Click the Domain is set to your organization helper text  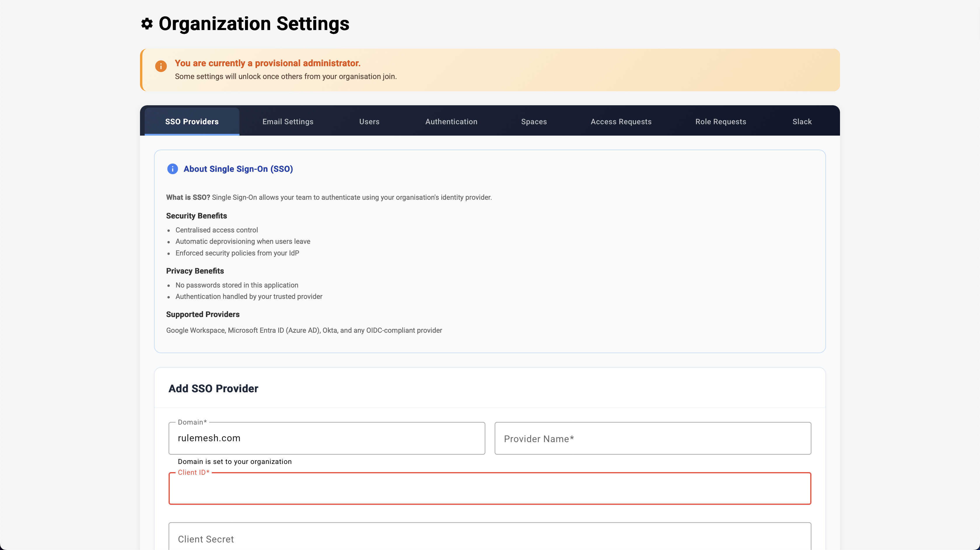point(235,461)
